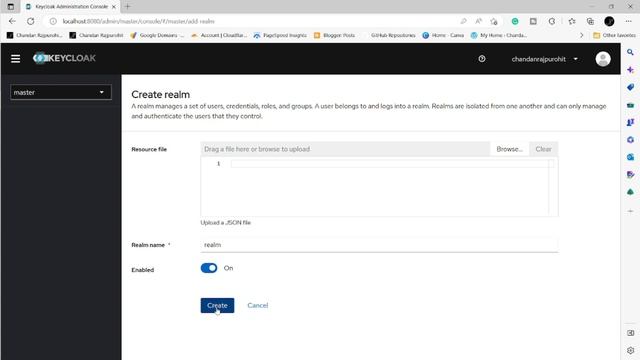Screen dimensions: 640x360
Task: Expand the bookmarks overflow chevron
Action: (582, 36)
